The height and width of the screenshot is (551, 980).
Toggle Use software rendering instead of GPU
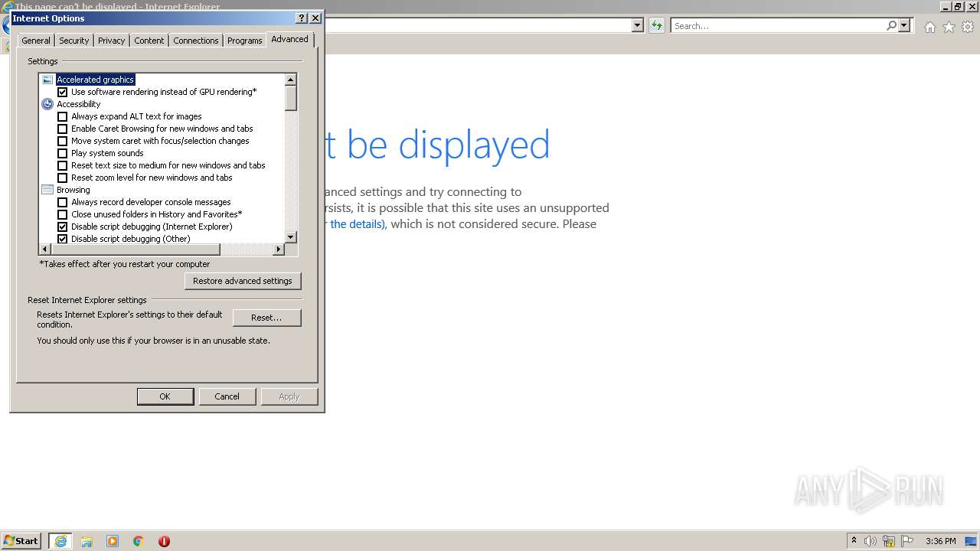[x=63, y=92]
